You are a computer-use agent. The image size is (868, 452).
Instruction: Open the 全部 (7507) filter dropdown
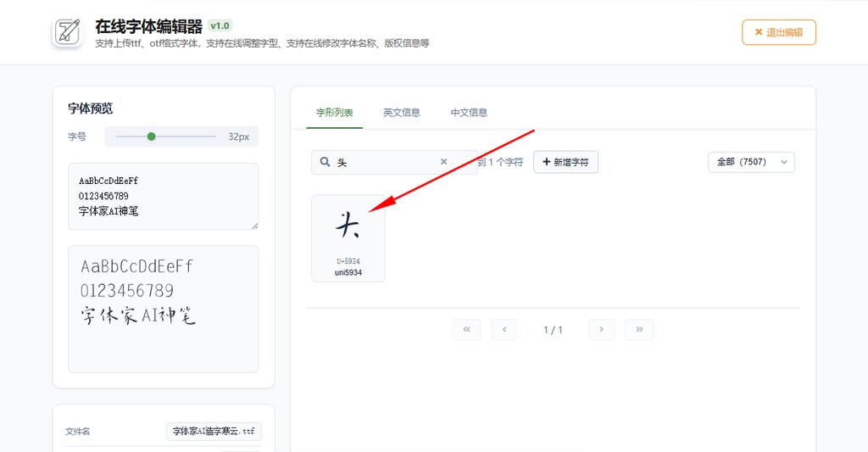click(x=751, y=162)
